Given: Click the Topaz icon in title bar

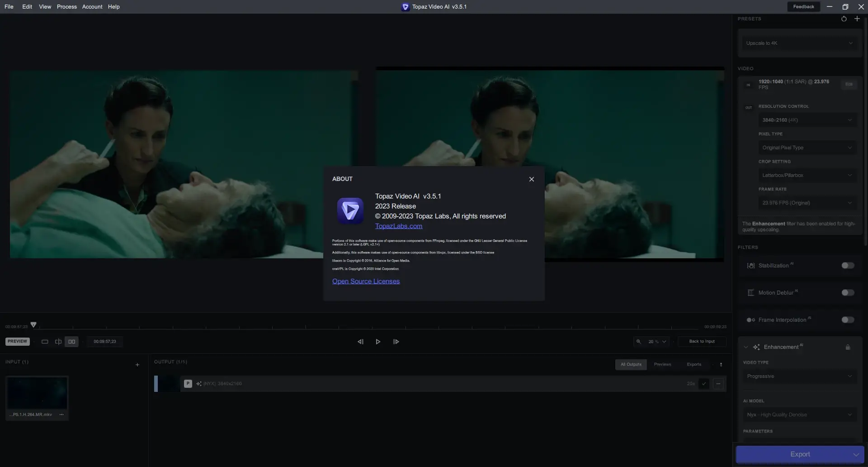Looking at the screenshot, I should (x=405, y=7).
